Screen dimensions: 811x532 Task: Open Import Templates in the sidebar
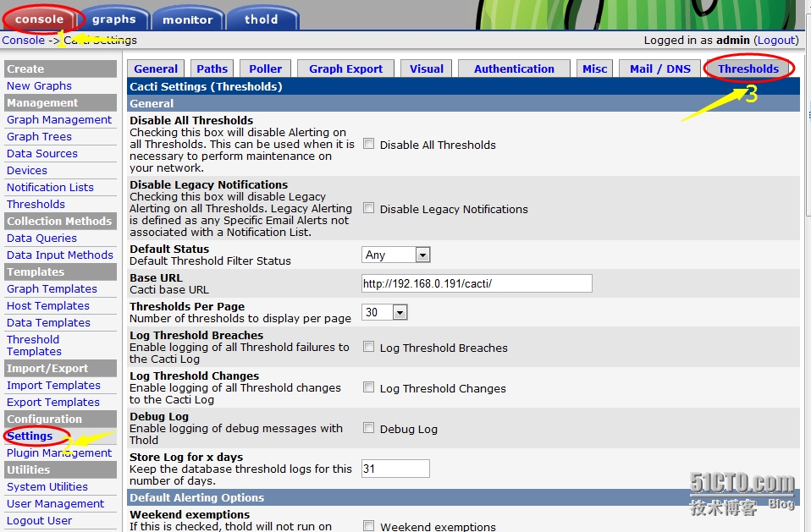click(53, 386)
